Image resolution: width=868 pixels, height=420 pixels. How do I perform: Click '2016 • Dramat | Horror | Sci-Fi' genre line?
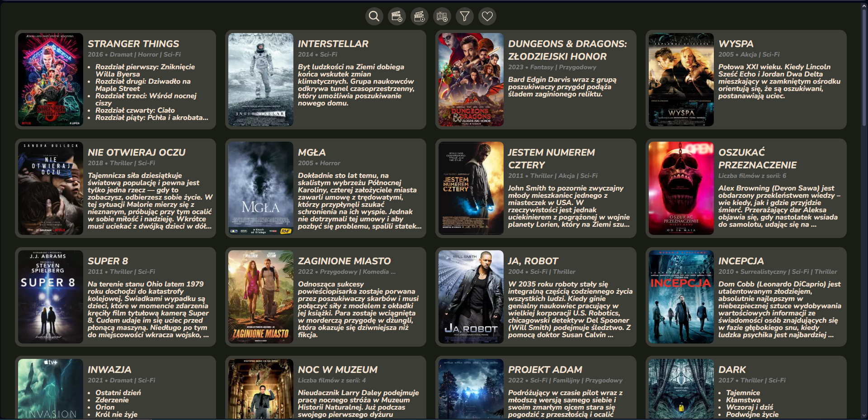(x=134, y=55)
